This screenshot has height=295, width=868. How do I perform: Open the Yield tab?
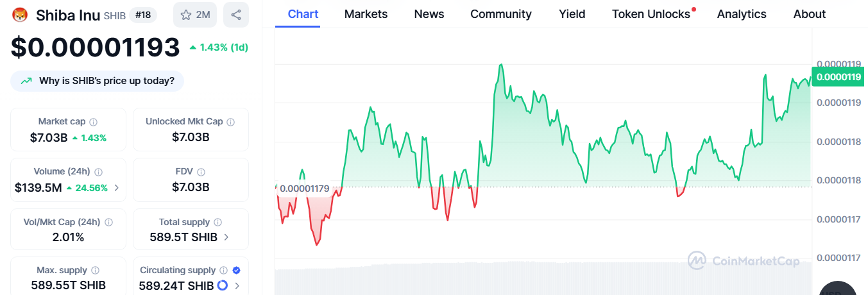click(x=572, y=14)
